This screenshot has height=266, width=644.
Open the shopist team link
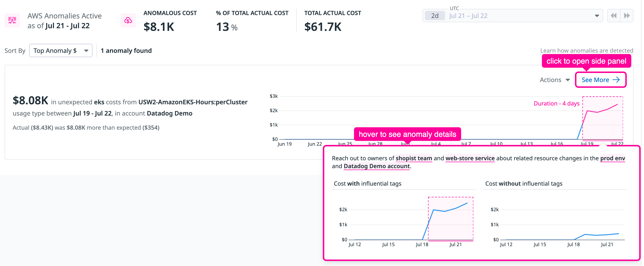point(414,158)
